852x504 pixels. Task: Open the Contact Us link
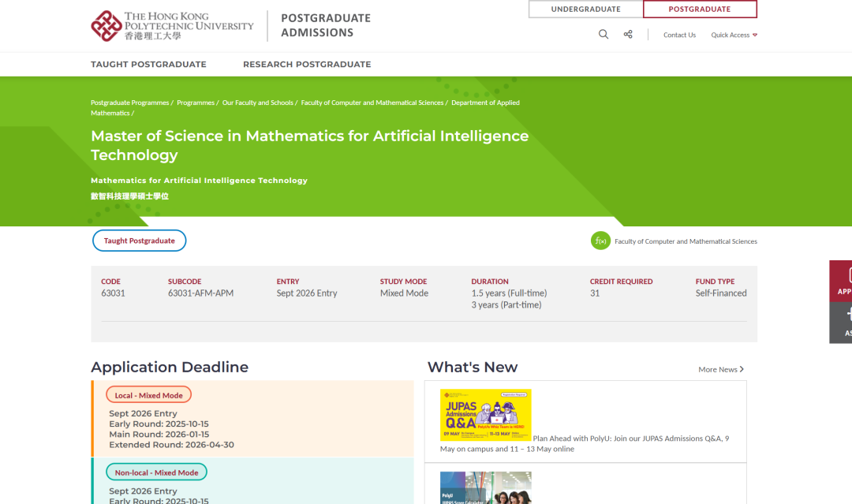pos(679,35)
